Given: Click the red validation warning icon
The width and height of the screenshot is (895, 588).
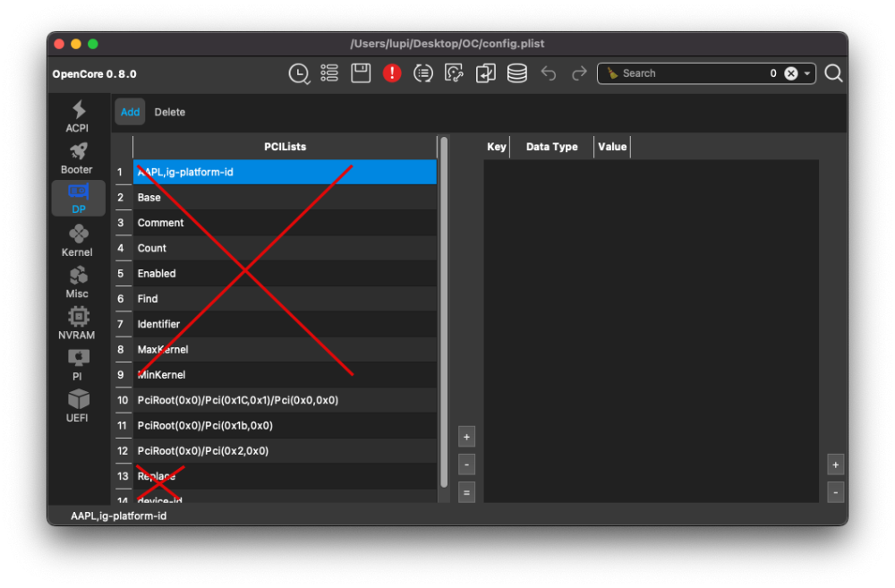Looking at the screenshot, I should pos(392,73).
